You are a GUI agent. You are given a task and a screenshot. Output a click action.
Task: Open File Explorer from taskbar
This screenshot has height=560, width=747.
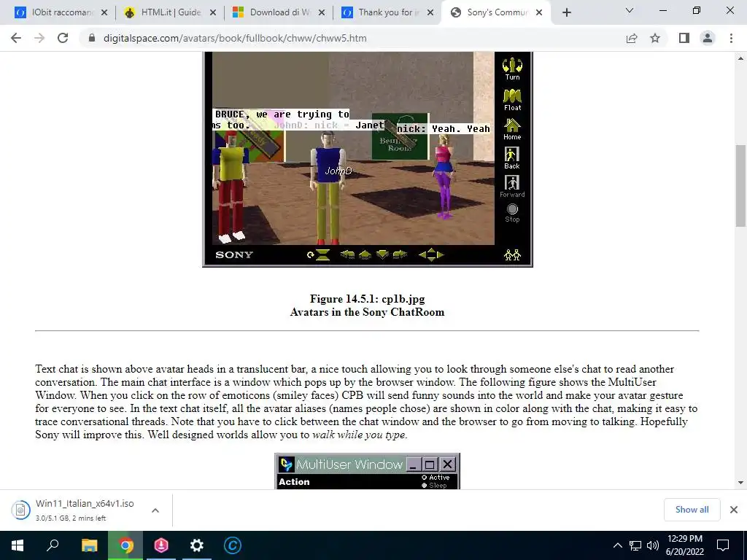[89, 545]
